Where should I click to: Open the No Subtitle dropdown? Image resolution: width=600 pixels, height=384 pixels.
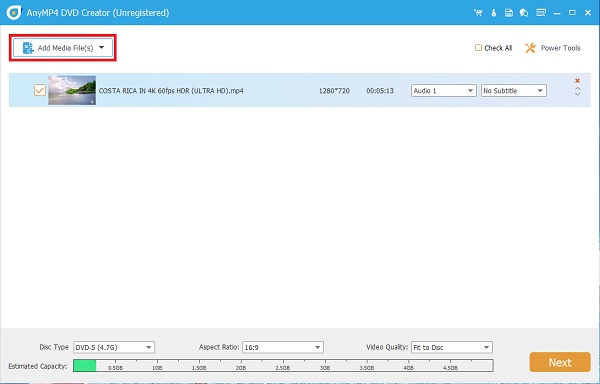coord(514,91)
